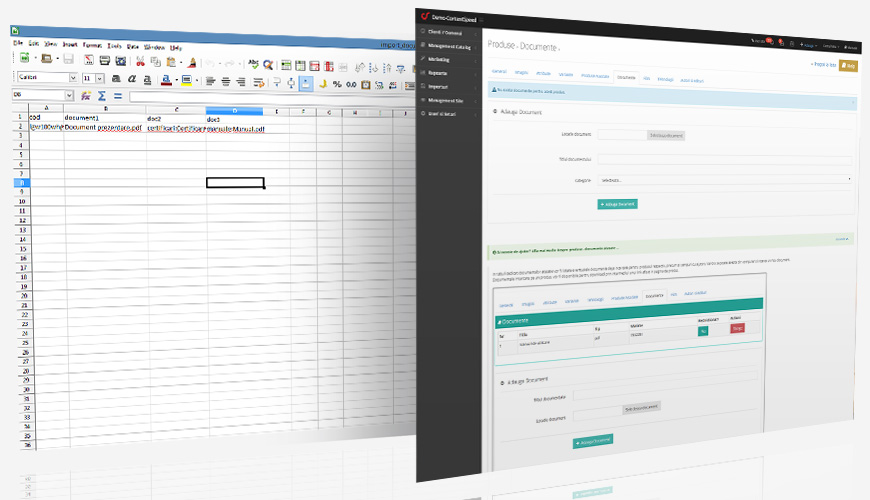Expand the Rapoarte sidebar item
The width and height of the screenshot is (870, 500).
pos(449,73)
